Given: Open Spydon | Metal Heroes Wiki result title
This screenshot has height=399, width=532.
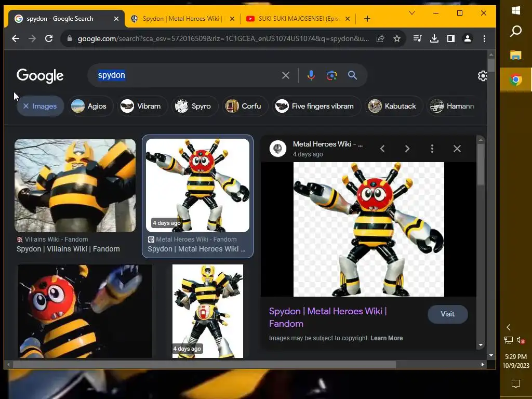Looking at the screenshot, I should point(196,249).
